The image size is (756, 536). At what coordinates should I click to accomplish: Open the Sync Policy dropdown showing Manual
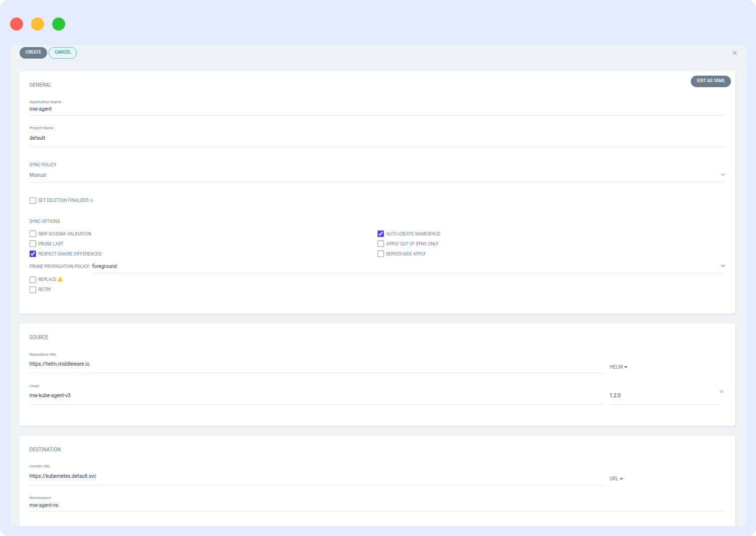722,174
